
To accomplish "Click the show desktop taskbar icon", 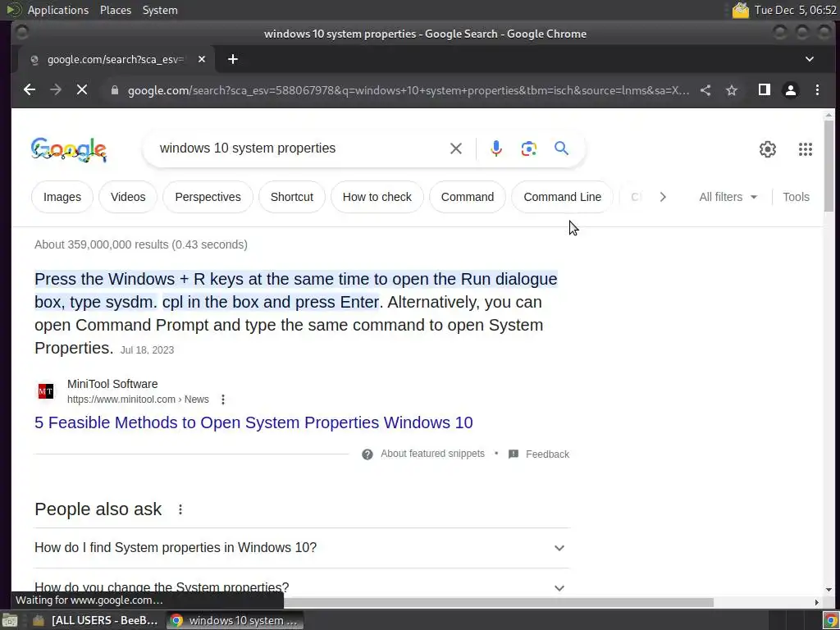I will (10, 620).
